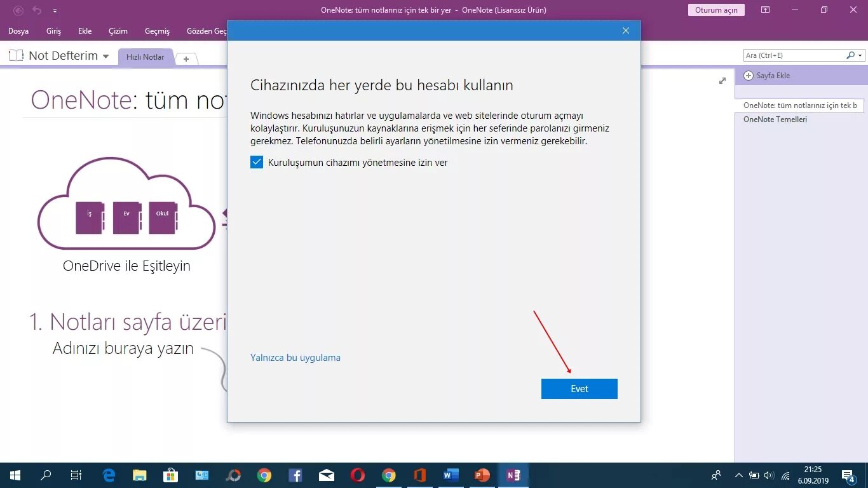Click the battery icon in the tray

point(754,475)
